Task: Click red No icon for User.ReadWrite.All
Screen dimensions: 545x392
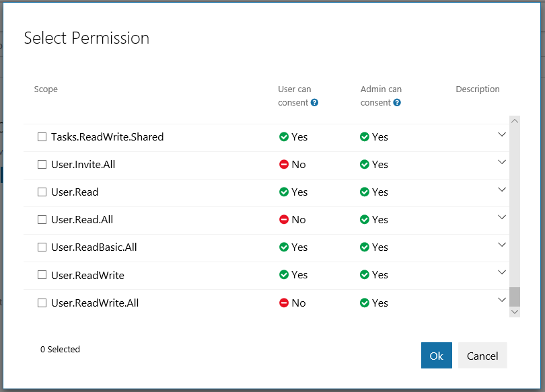Action: (284, 303)
